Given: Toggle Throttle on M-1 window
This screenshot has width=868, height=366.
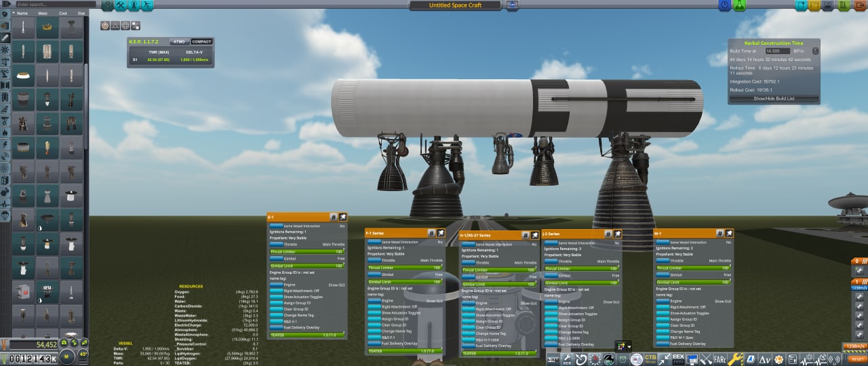Looking at the screenshot, I should (x=663, y=260).
